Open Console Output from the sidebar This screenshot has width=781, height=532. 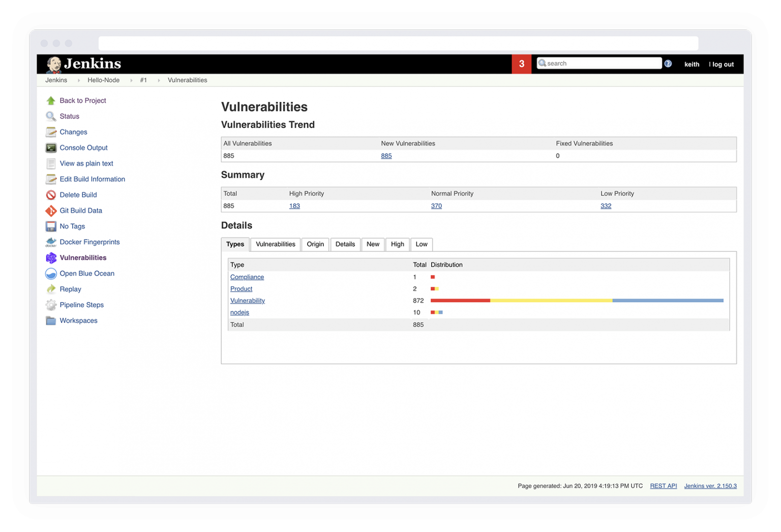pos(83,147)
